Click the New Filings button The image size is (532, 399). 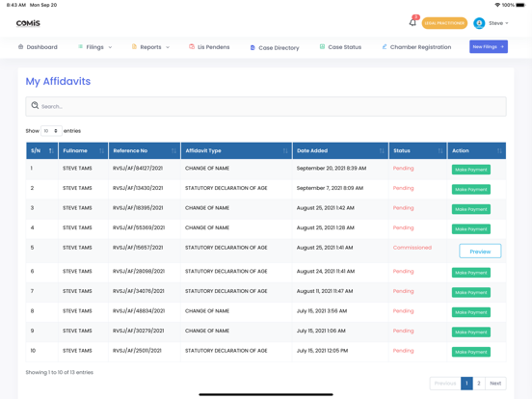[x=489, y=46]
